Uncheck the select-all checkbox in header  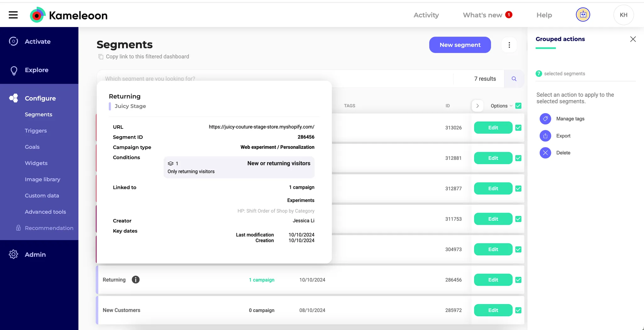point(519,106)
